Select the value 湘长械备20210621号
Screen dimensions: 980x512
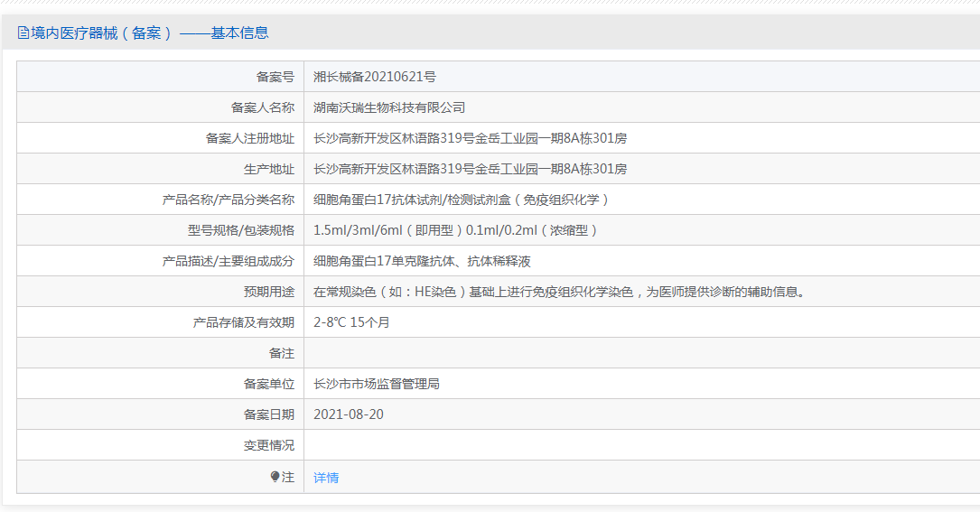[374, 77]
